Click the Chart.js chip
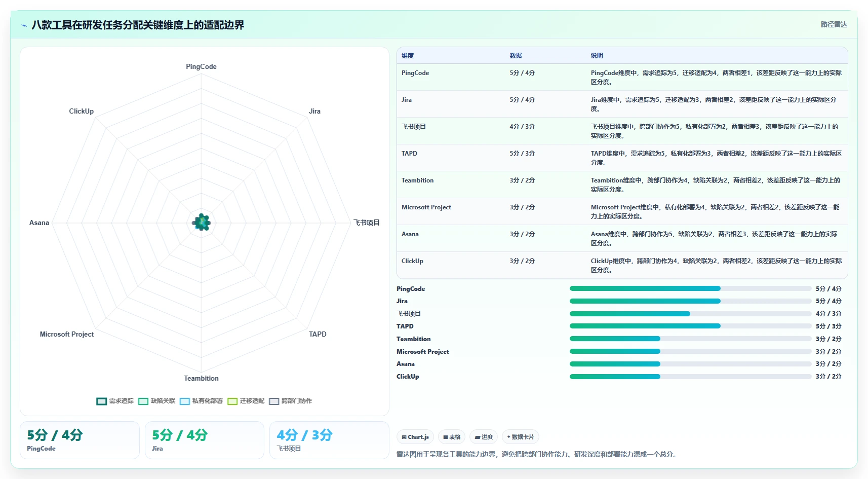The image size is (868, 479). [415, 437]
